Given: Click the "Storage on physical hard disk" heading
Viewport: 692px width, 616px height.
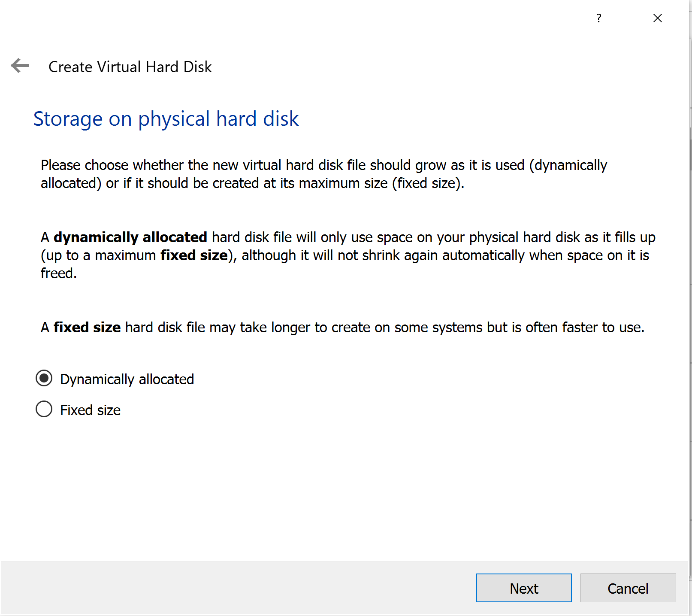Looking at the screenshot, I should [166, 119].
